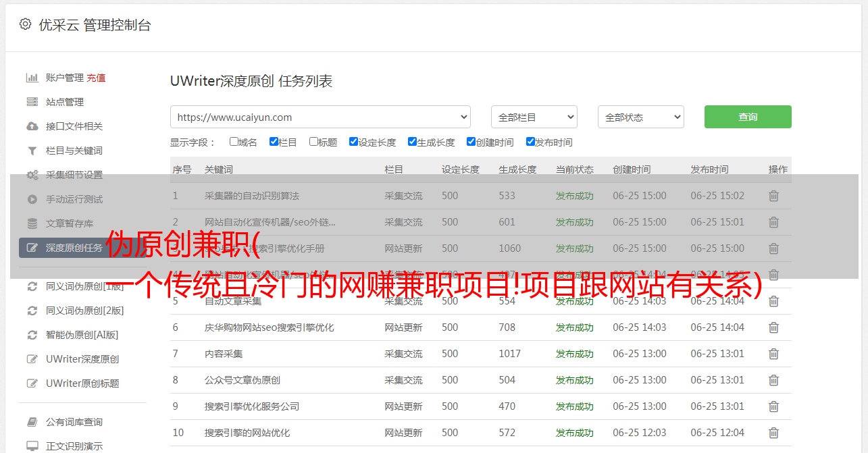The height and width of the screenshot is (453, 868).
Task: Open the 全部状态 filter dropdown
Action: [x=640, y=117]
